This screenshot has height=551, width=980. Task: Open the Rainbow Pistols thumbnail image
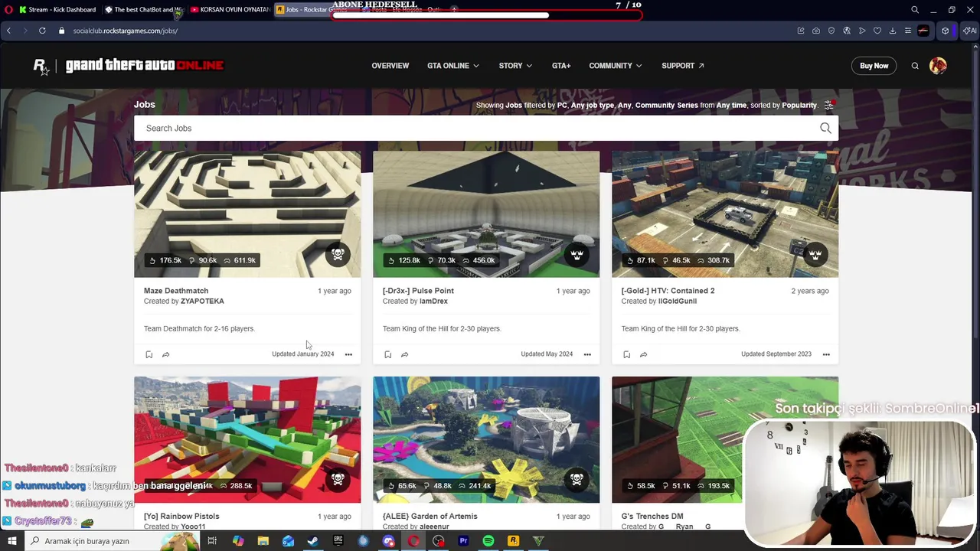pos(247,439)
